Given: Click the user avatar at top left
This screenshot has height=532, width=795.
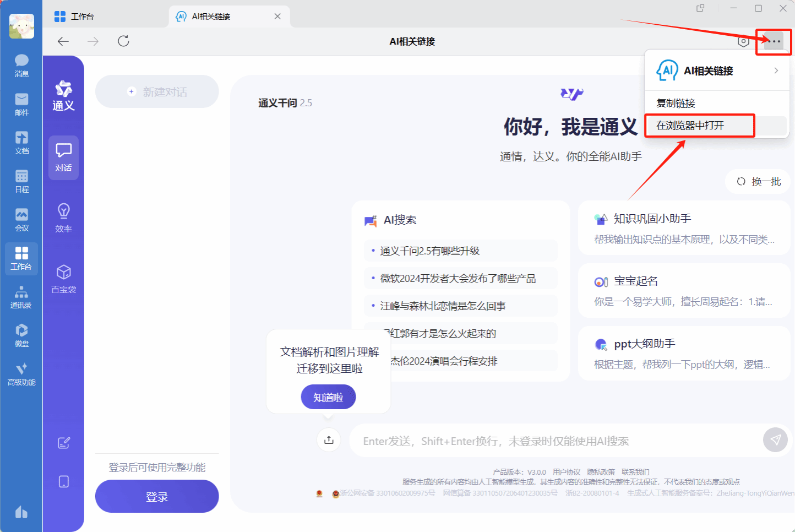Looking at the screenshot, I should [x=21, y=26].
